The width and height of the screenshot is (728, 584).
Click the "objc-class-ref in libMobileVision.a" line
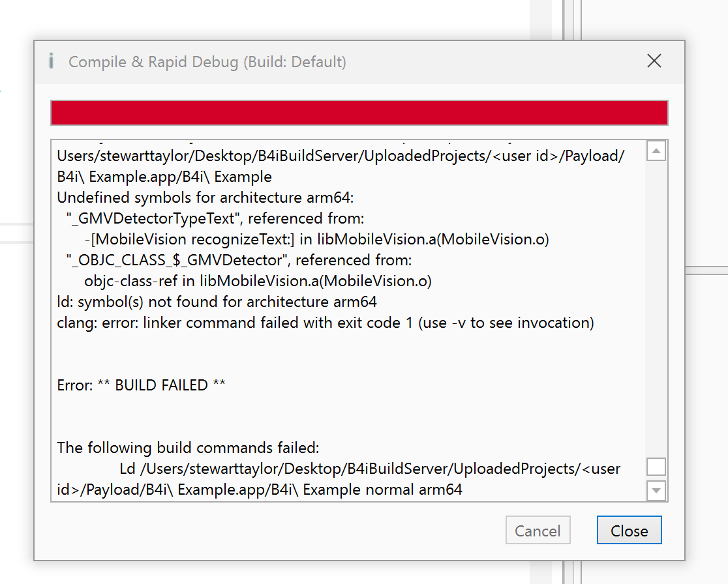[258, 281]
